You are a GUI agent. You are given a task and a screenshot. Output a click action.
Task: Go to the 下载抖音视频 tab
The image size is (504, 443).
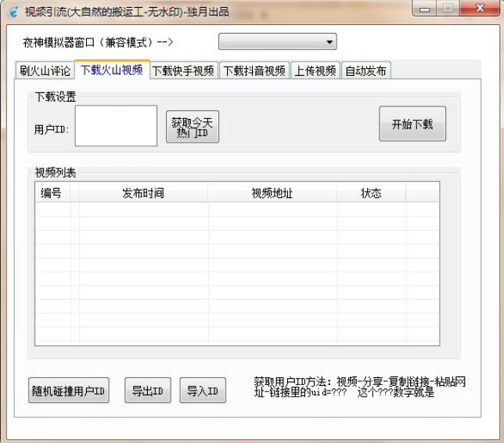254,70
